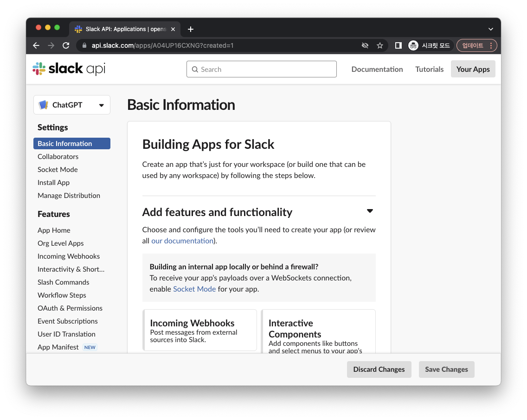Open Chrome three-dot menu
Screen dimensions: 527x420
491,45
